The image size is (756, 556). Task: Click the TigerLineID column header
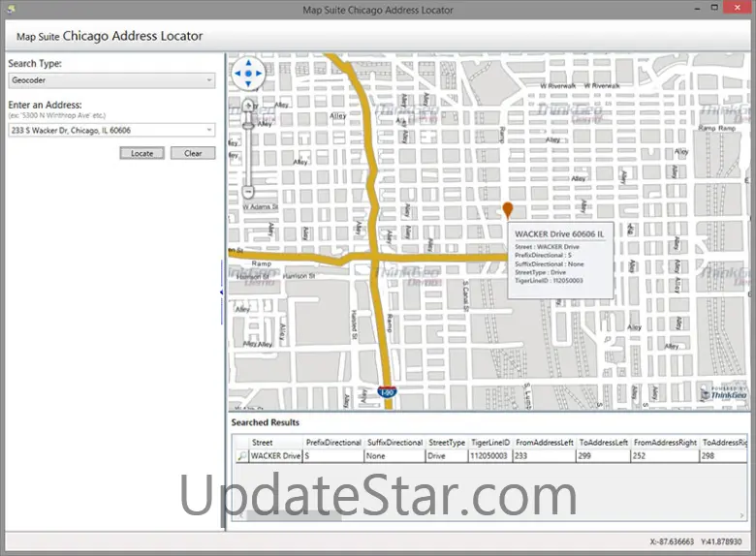click(x=490, y=443)
